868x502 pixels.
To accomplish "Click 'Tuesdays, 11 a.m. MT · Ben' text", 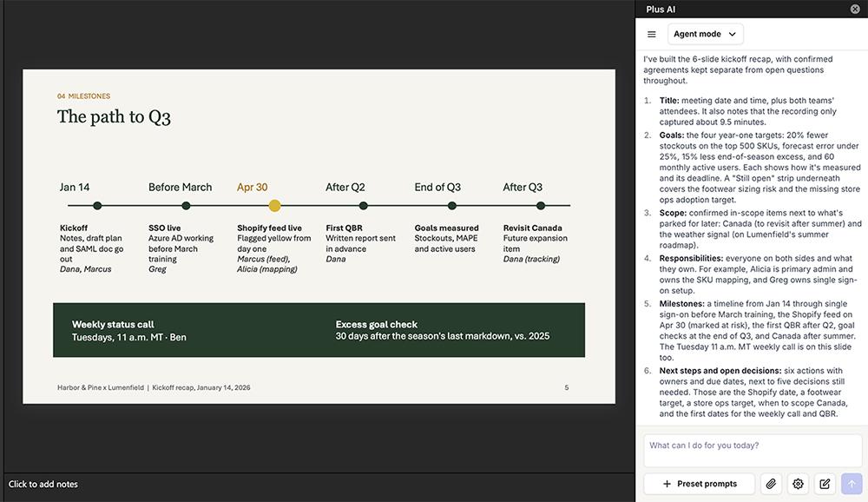I will tap(129, 337).
